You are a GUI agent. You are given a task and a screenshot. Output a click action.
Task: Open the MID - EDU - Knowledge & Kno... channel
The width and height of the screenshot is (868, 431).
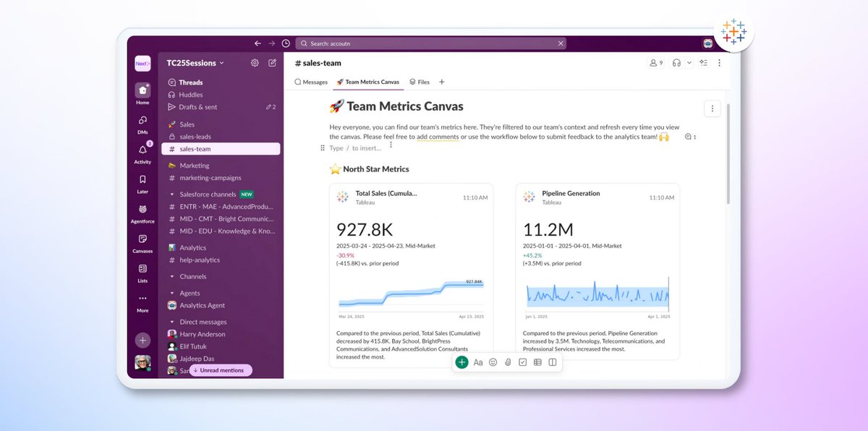[x=221, y=231]
